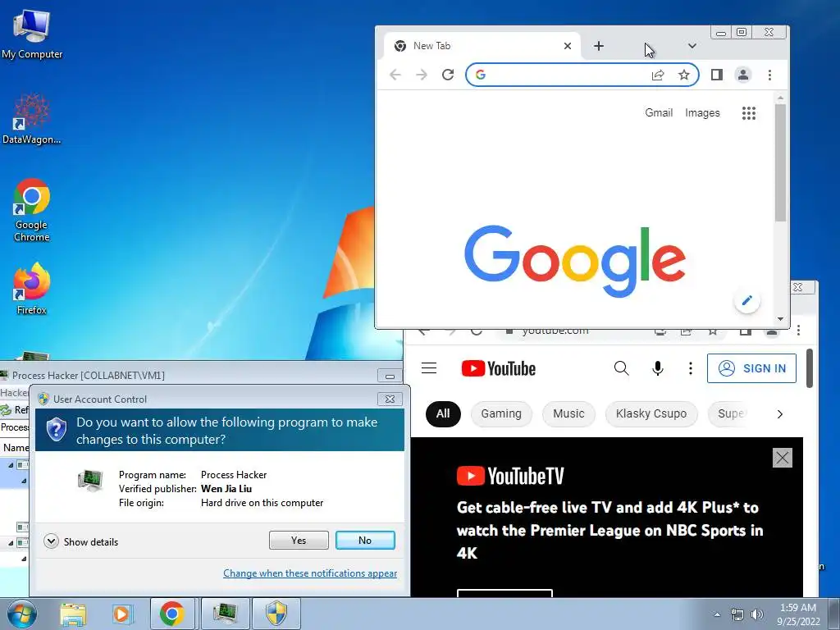840x630 pixels.
Task: Click the YouTube window three-dot Chrome menu
Action: coord(798,331)
